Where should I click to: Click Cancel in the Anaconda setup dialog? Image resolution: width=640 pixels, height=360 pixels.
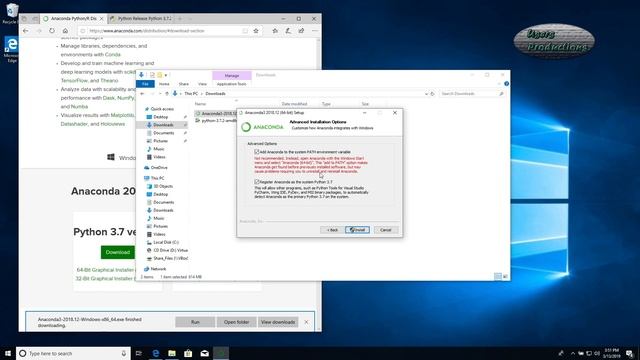386,230
